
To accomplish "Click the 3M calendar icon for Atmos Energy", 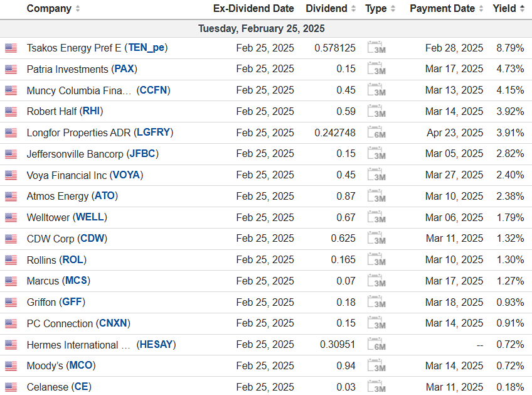I will (376, 197).
